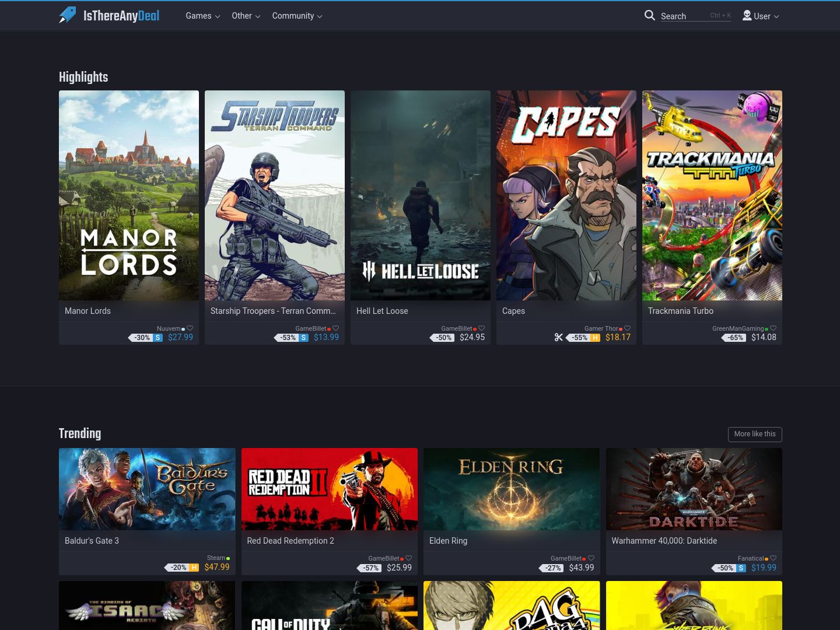Click the Gamer Thor shop label on Capes
The width and height of the screenshot is (840, 630).
601,328
